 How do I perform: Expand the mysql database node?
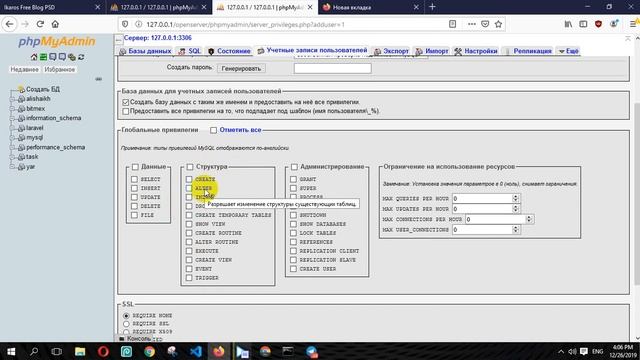tap(12, 138)
